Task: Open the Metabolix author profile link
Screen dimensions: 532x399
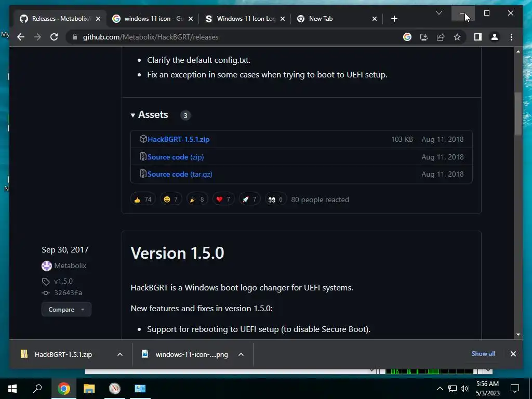Action: (70, 265)
